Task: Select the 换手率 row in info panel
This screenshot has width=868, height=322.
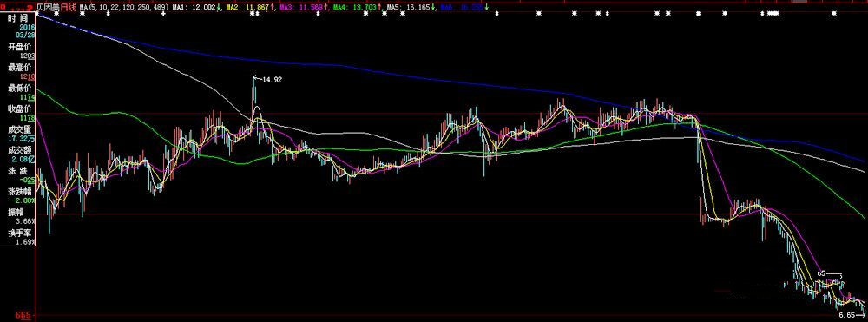Action: coord(17,237)
